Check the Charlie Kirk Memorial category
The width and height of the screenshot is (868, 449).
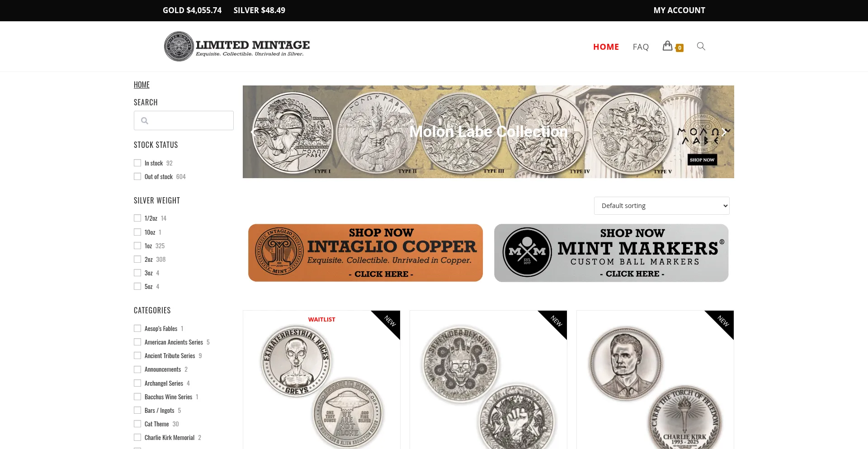(x=137, y=437)
